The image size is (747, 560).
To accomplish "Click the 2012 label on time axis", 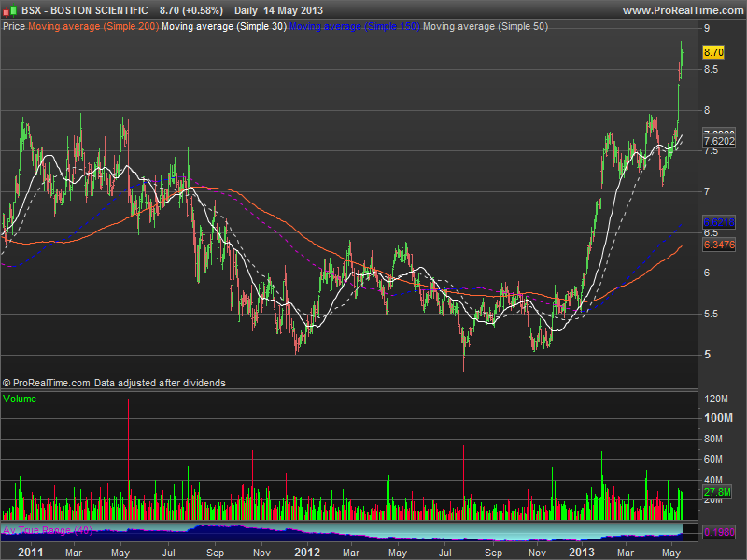I will point(307,553).
